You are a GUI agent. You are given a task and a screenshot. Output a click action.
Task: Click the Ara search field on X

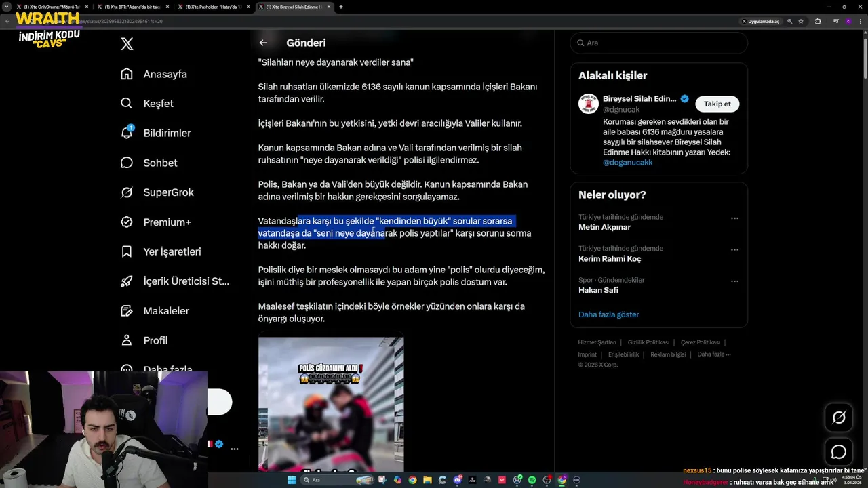tap(658, 43)
